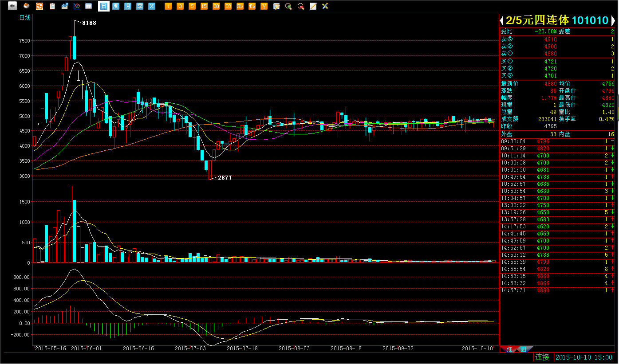
Task: Switch to the 细 (details) tab
Action: click(x=510, y=349)
